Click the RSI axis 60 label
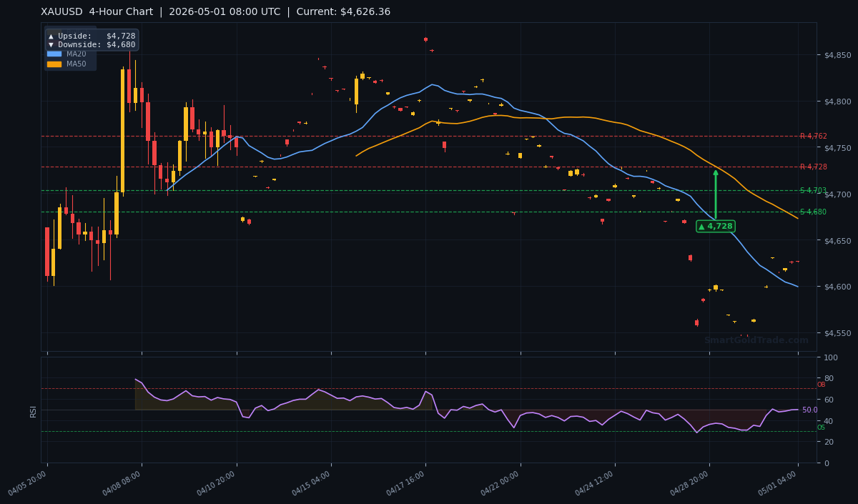The width and height of the screenshot is (858, 504). [829, 400]
